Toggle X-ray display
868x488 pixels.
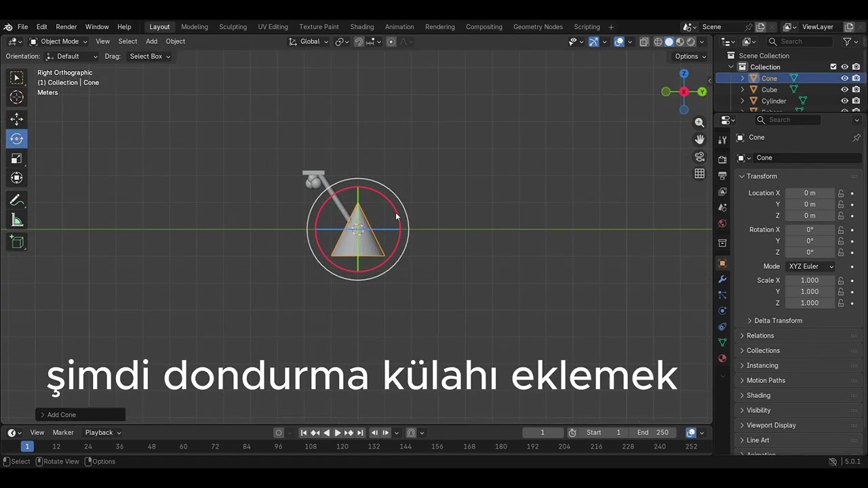pos(644,42)
